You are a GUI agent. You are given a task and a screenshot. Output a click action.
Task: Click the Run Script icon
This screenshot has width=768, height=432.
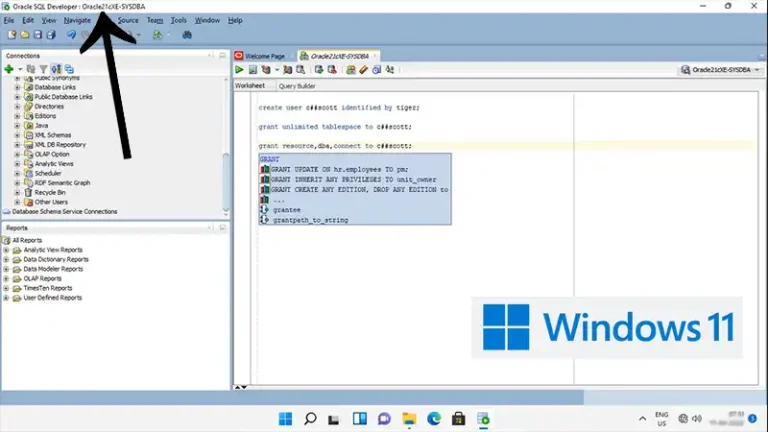click(252, 70)
